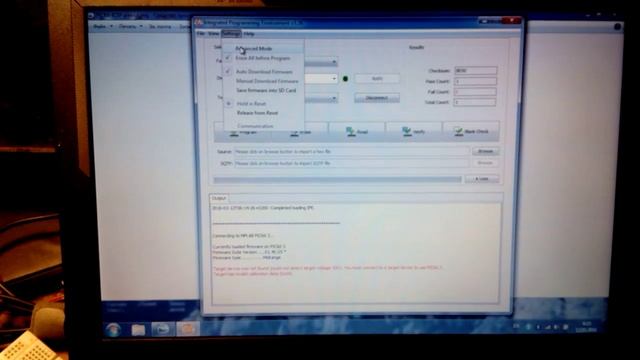The image size is (640, 360).
Task: Click the Checksum field
Action: tap(476, 71)
